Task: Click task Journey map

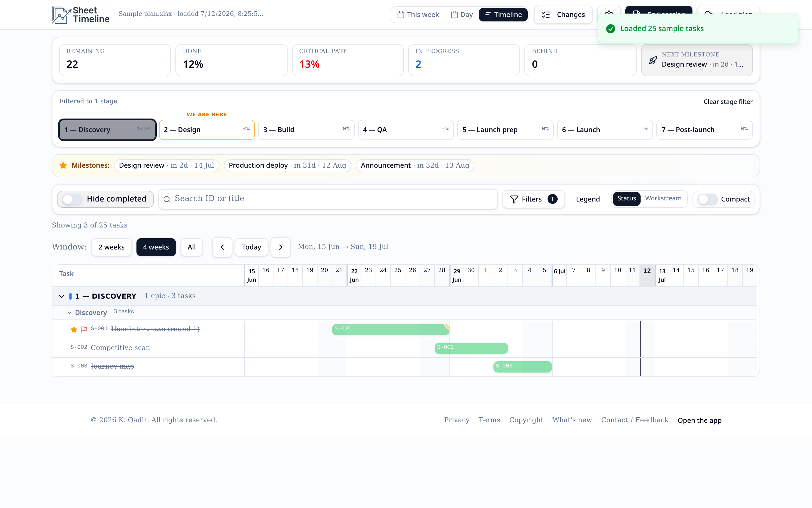Action: click(112, 367)
